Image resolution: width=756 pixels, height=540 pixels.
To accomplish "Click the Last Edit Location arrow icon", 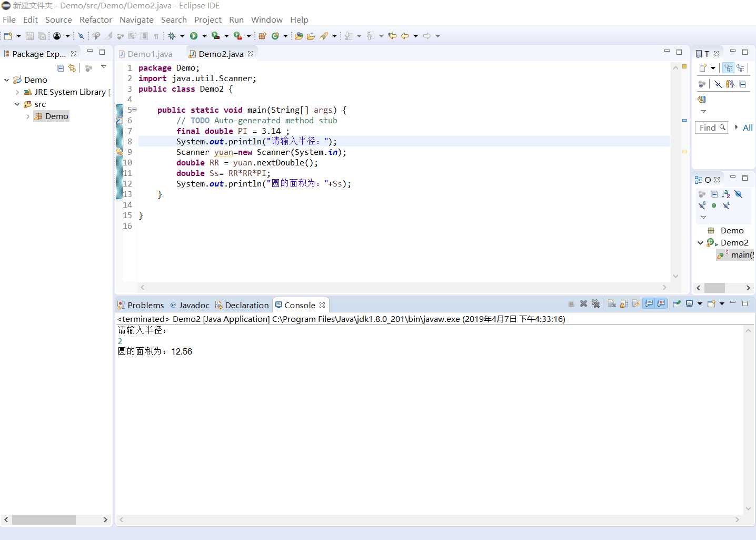I will click(x=392, y=36).
